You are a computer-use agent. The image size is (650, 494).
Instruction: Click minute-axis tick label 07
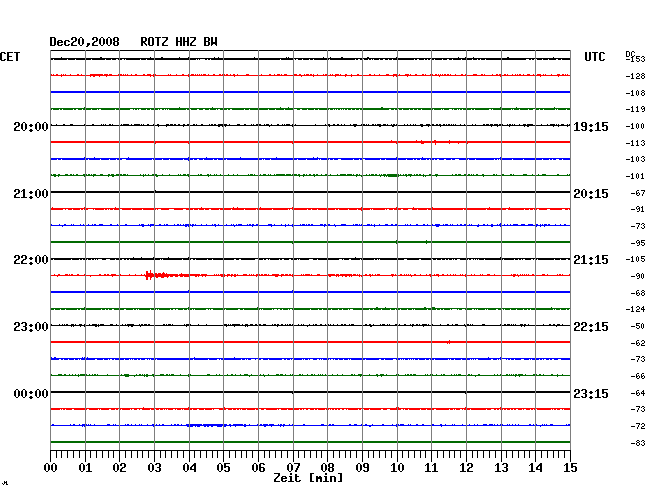(293, 468)
